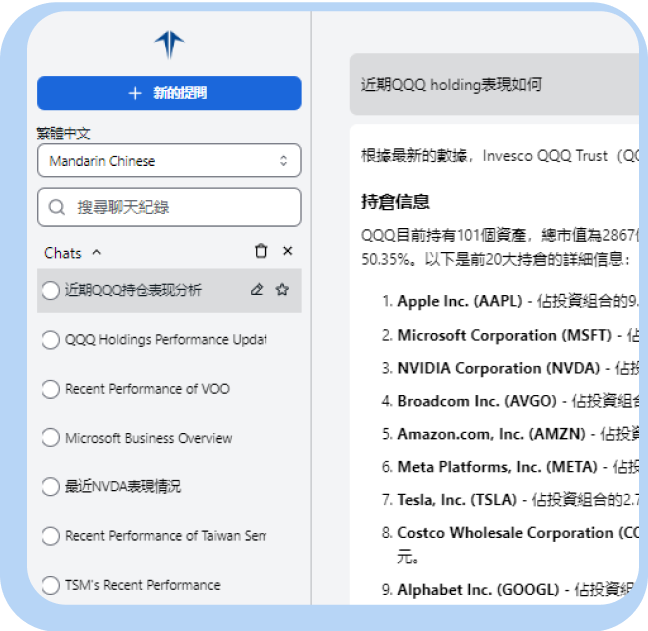Click the X icon beside the trash
Image resolution: width=648 pixels, height=631 pixels.
(288, 251)
